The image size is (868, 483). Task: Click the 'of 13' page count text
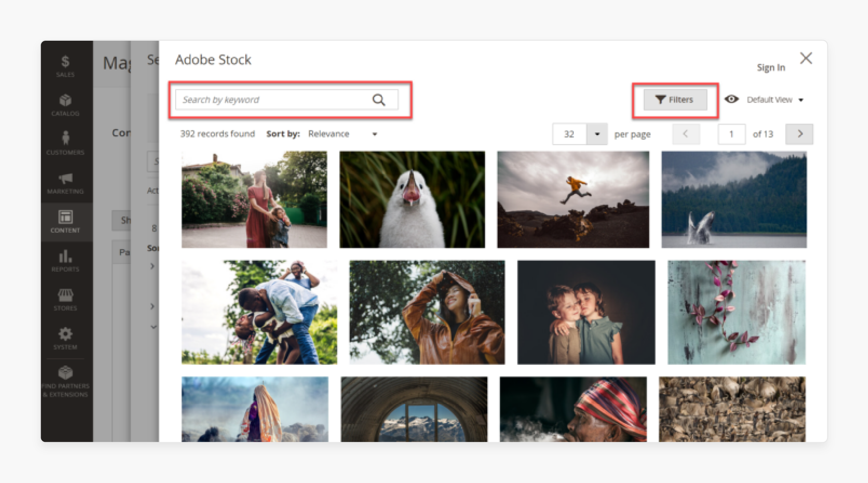[x=763, y=134]
